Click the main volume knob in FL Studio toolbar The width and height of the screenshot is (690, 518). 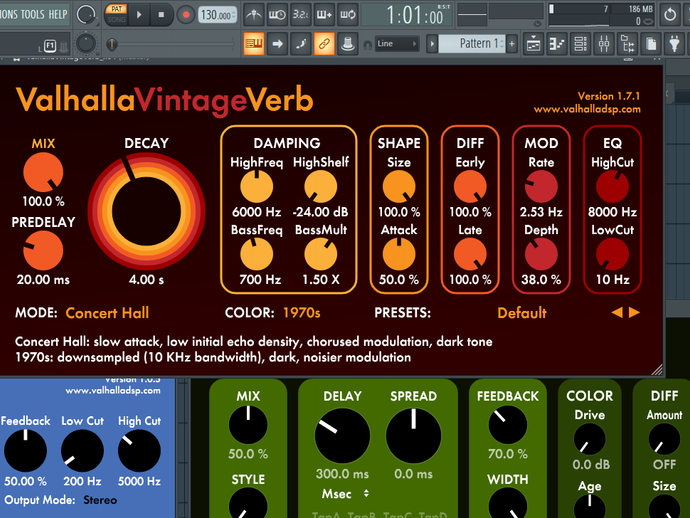(86, 15)
